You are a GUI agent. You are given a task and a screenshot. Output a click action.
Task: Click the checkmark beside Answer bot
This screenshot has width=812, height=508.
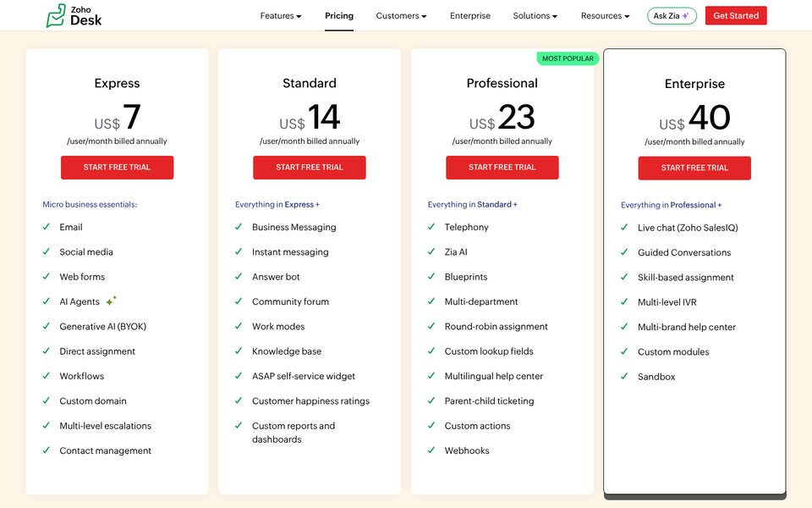[239, 276]
